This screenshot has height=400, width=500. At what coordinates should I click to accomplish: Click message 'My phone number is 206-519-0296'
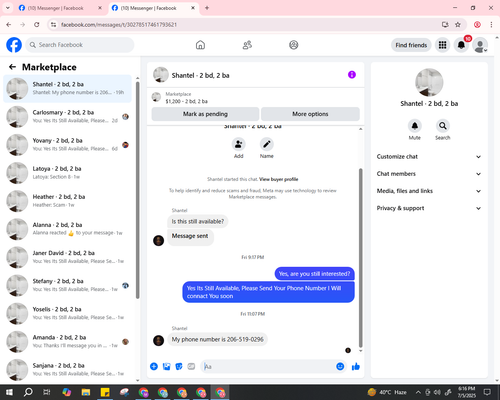click(217, 339)
